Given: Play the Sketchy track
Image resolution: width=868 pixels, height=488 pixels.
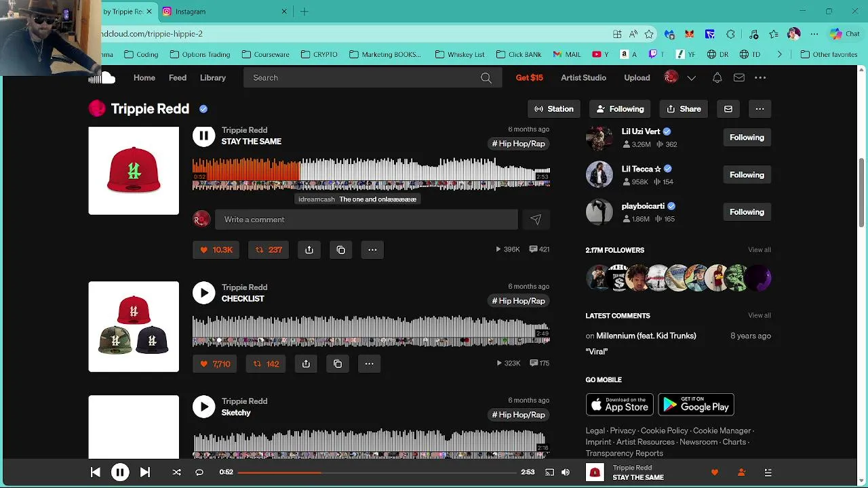Looking at the screenshot, I should [203, 407].
